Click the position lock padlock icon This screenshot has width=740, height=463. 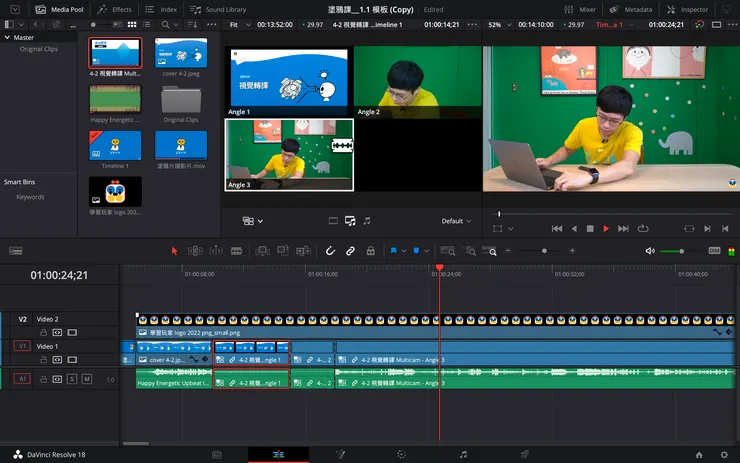coord(369,251)
